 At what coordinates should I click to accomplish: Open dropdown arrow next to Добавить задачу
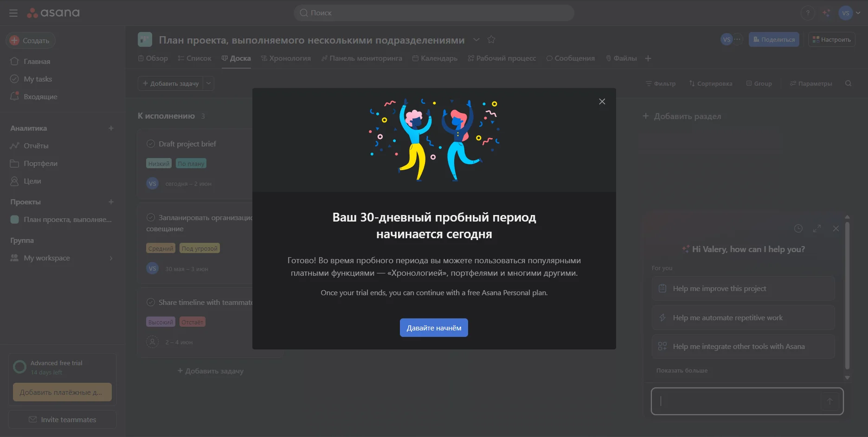[x=209, y=83]
